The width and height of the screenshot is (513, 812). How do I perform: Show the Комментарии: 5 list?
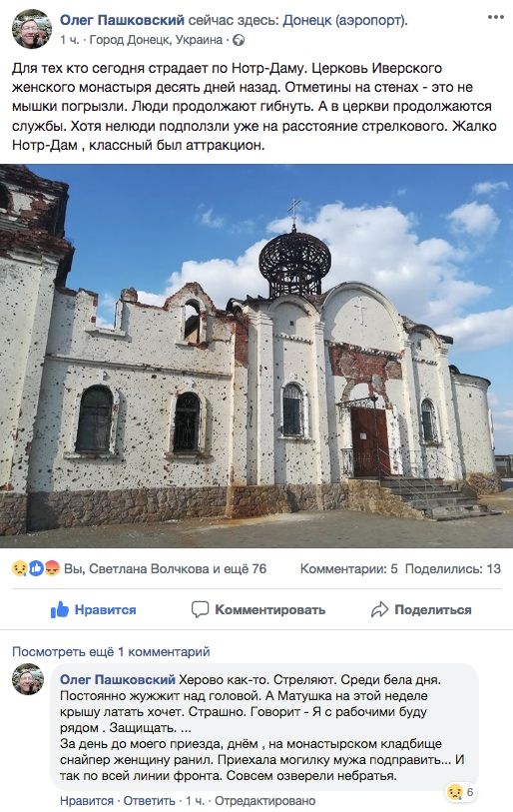(349, 568)
